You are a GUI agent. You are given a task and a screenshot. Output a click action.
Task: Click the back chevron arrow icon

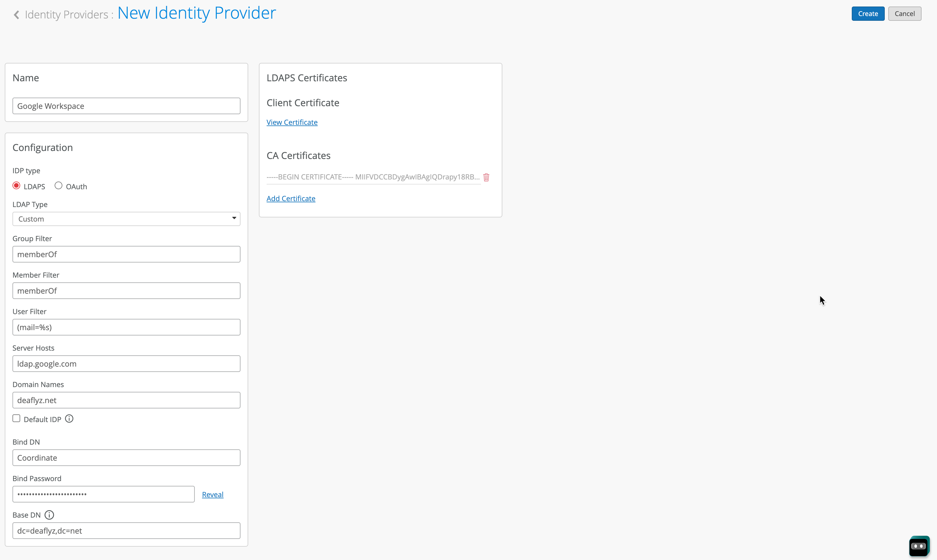(x=16, y=15)
